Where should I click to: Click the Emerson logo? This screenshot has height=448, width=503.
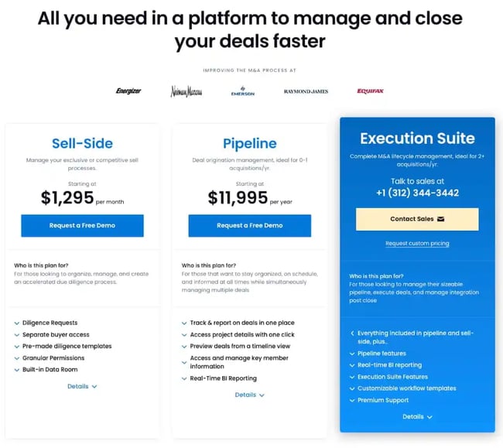click(242, 92)
